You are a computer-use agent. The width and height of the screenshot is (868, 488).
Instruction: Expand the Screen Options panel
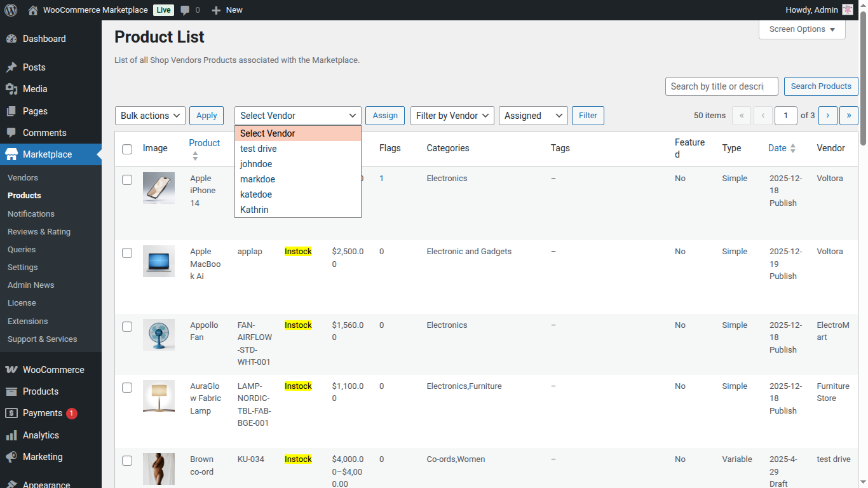click(801, 29)
